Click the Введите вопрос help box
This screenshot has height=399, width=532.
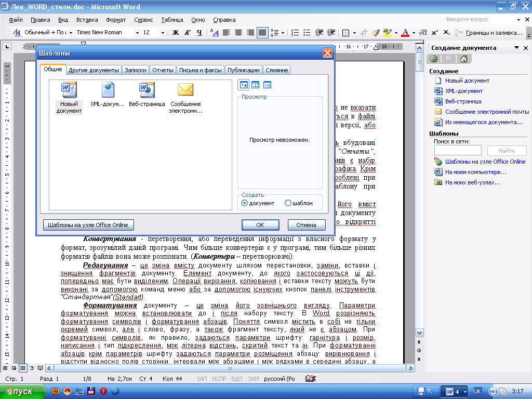click(x=482, y=20)
